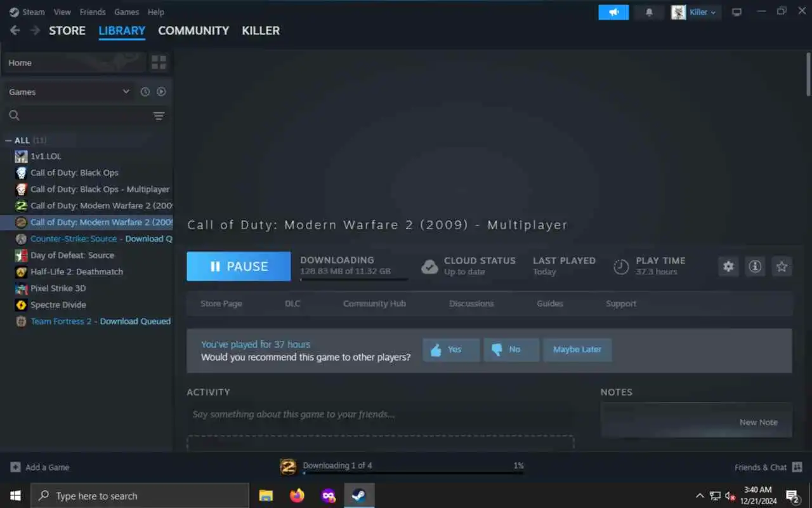The image size is (812, 508).
Task: Open Friends & Chat icon
Action: click(796, 467)
